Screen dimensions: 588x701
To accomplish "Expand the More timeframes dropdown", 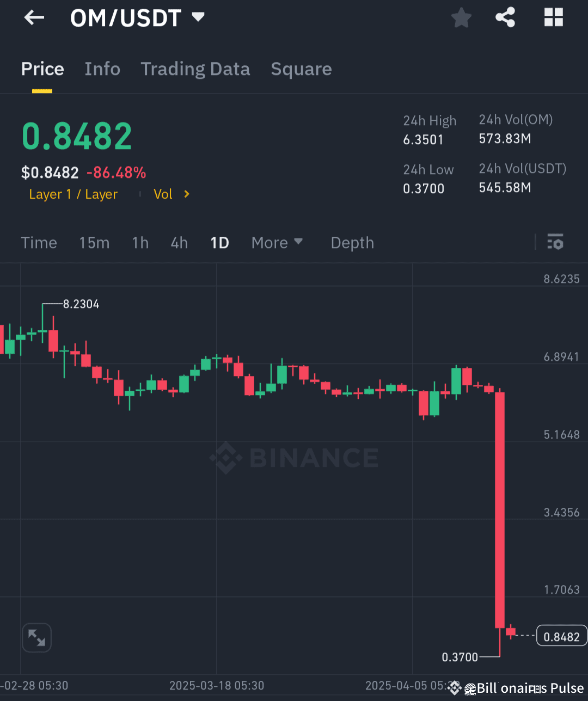I will 277,243.
